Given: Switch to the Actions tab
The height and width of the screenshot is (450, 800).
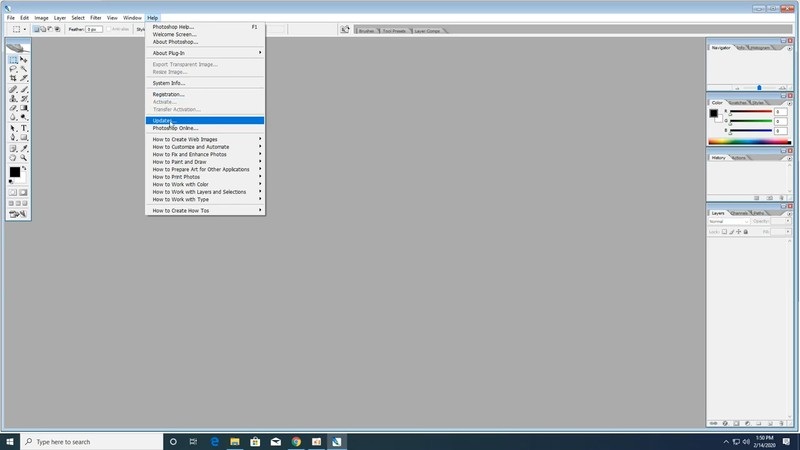Looking at the screenshot, I should click(739, 158).
